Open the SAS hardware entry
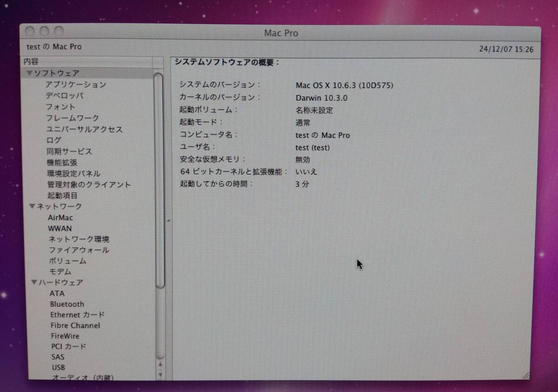 58,357
